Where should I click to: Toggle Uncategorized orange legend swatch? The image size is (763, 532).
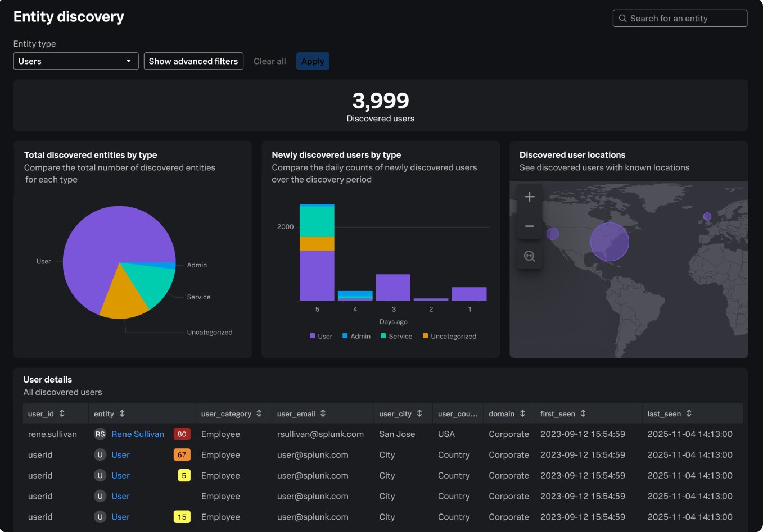426,336
